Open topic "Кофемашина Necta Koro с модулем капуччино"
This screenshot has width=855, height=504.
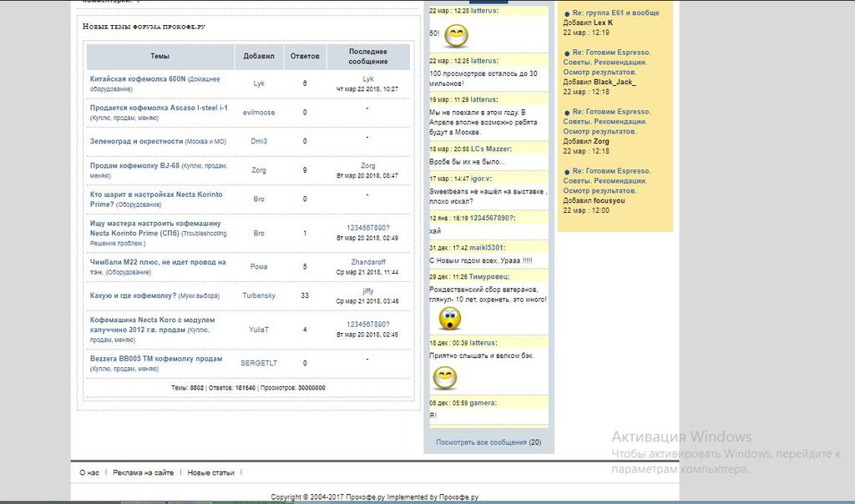(152, 325)
